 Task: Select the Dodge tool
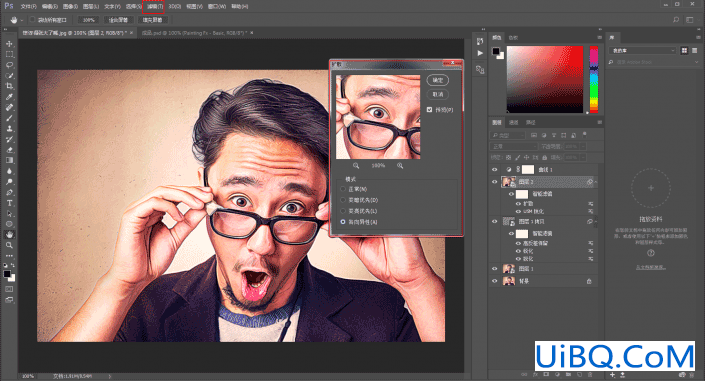9,182
